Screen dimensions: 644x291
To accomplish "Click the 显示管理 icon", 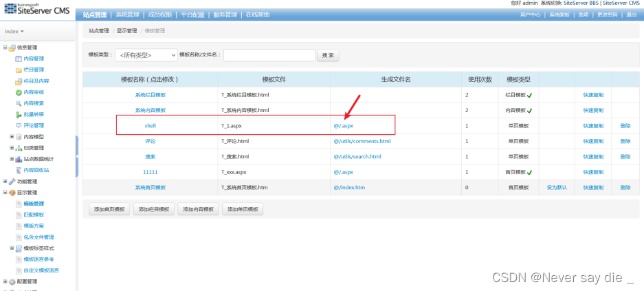I will (x=12, y=193).
